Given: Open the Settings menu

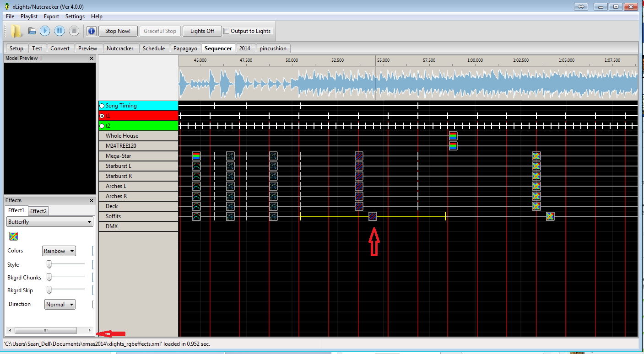Looking at the screenshot, I should (x=75, y=16).
